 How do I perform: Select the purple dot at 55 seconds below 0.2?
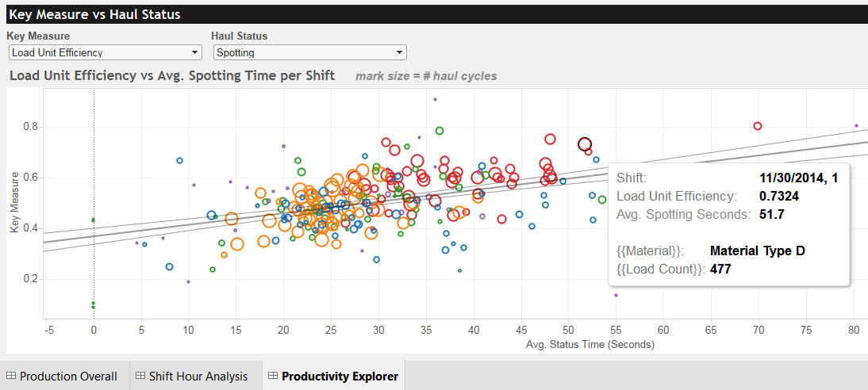(x=616, y=295)
